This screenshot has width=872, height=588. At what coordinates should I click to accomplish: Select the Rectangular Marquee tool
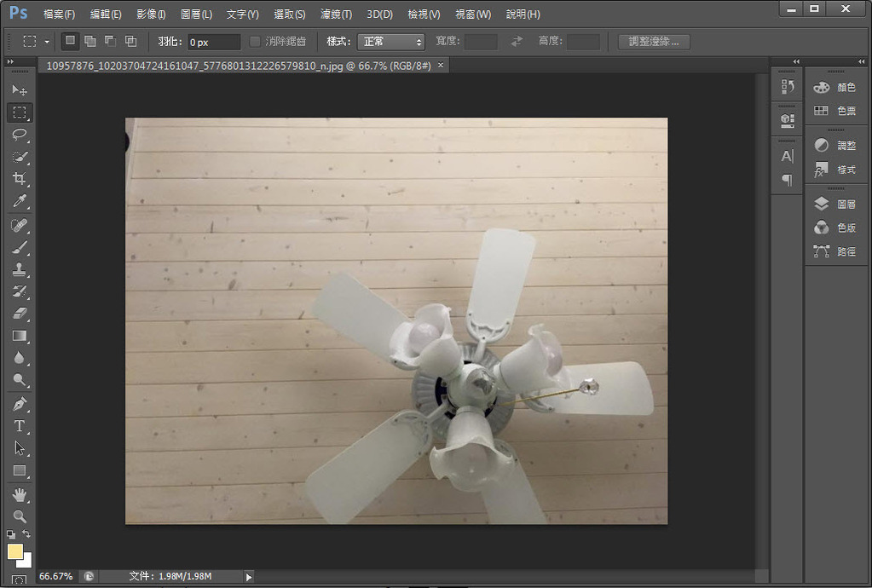(20, 112)
